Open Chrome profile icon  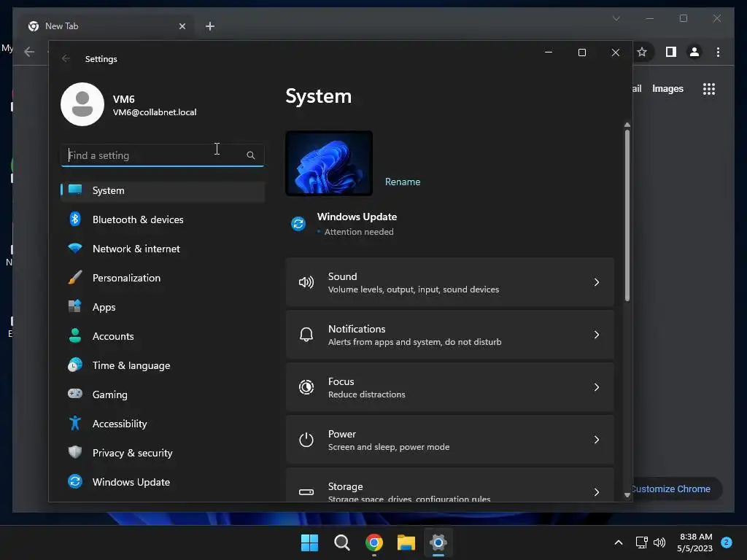694,52
